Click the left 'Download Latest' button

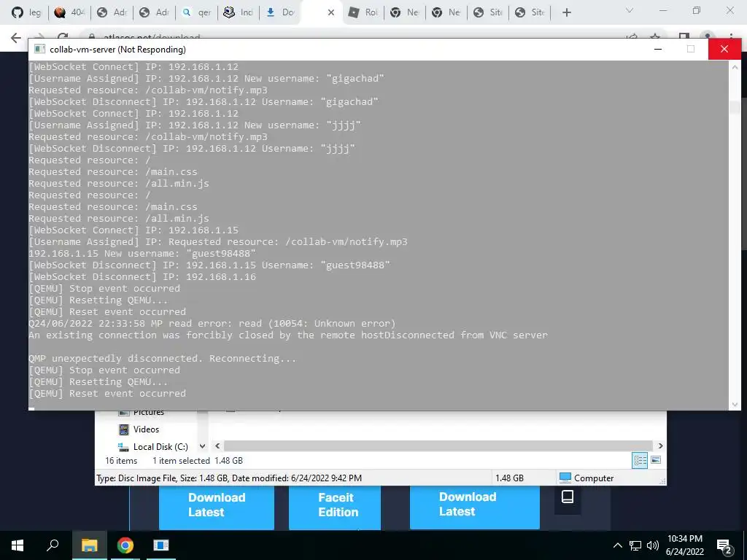(216, 506)
